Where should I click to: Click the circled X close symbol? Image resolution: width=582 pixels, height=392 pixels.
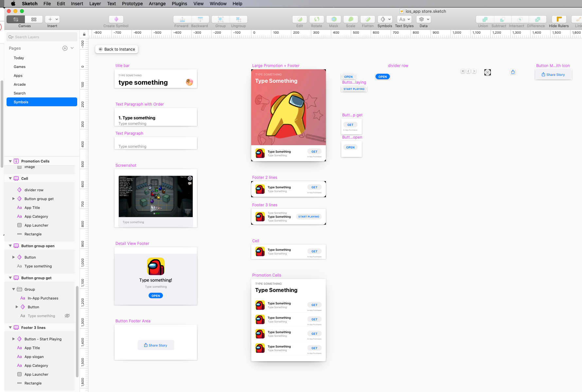coord(487,72)
